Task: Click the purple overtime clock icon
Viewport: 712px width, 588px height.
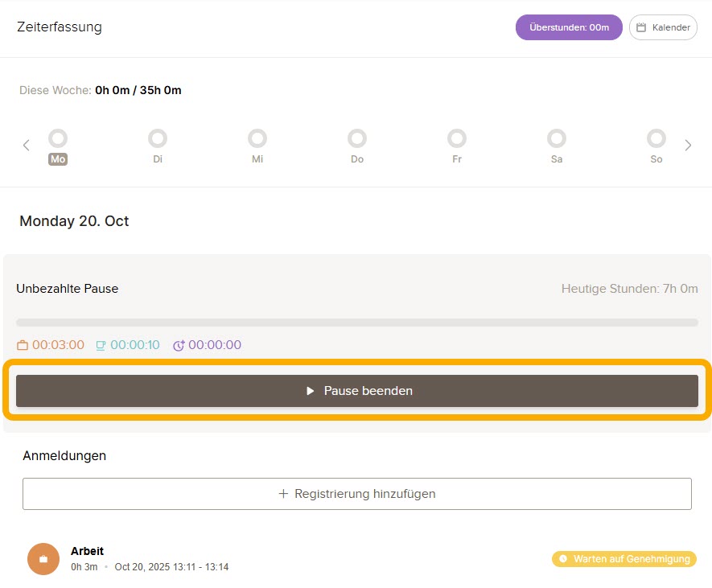Action: 179,346
